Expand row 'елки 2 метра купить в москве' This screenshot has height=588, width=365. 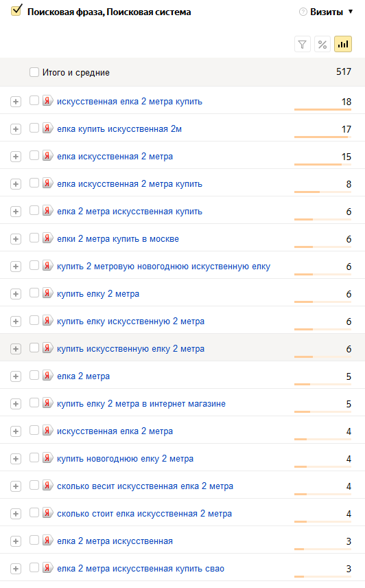[x=16, y=239]
